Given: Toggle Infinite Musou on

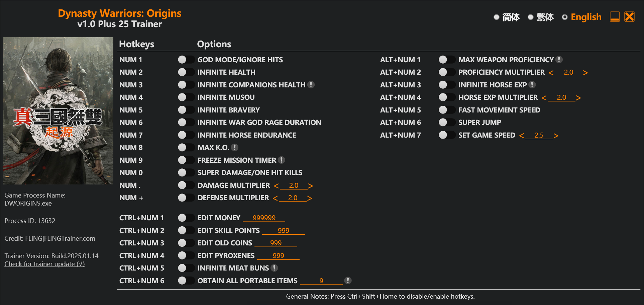Looking at the screenshot, I should tap(186, 97).
